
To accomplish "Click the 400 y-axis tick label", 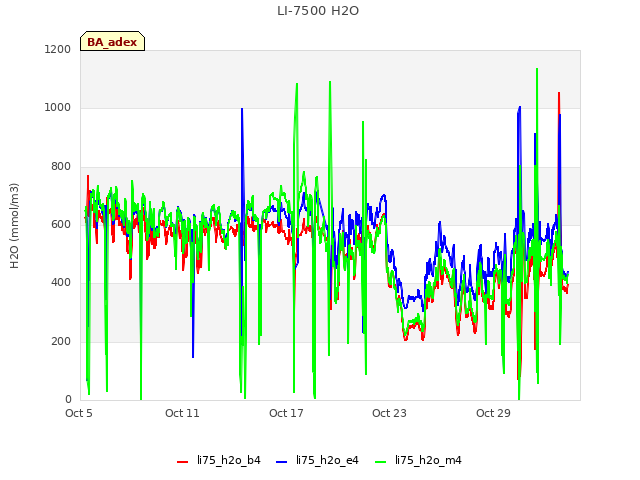I will point(61,282).
